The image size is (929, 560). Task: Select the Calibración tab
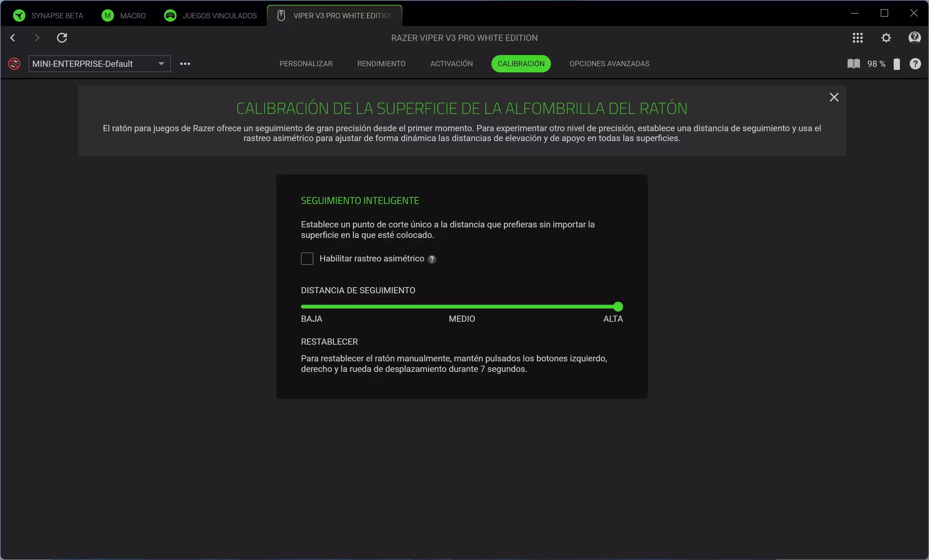pos(521,64)
